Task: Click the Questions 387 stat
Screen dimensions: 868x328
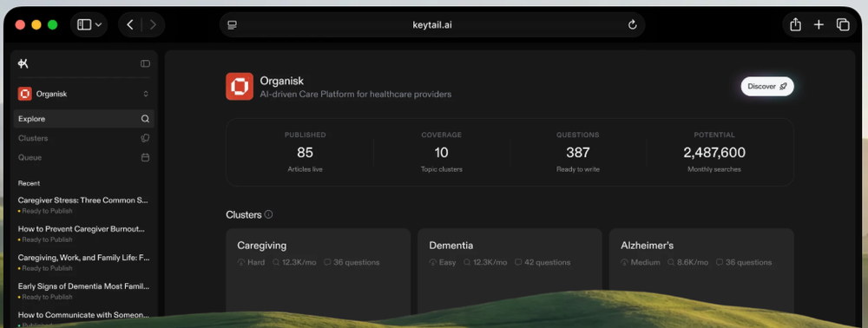Action: (x=578, y=152)
